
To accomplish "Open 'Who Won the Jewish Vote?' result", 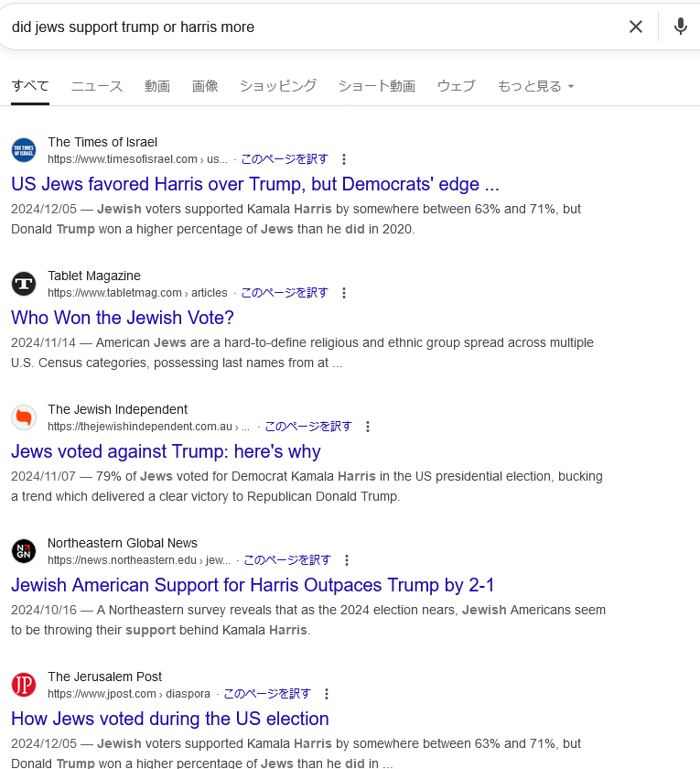I will (x=122, y=318).
